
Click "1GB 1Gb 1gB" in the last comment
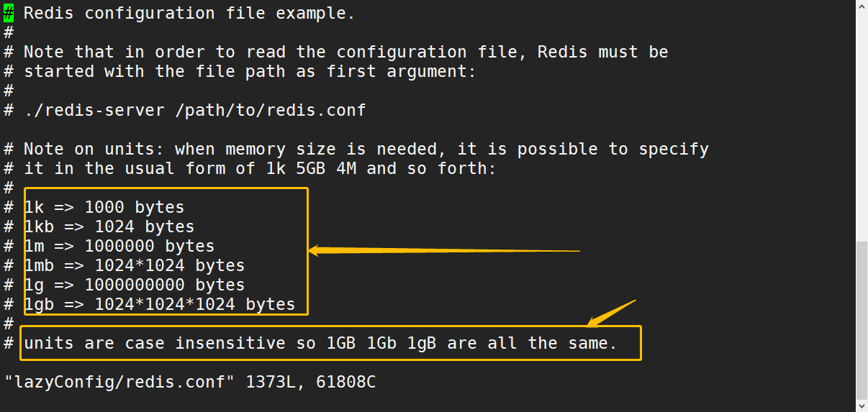tap(381, 343)
